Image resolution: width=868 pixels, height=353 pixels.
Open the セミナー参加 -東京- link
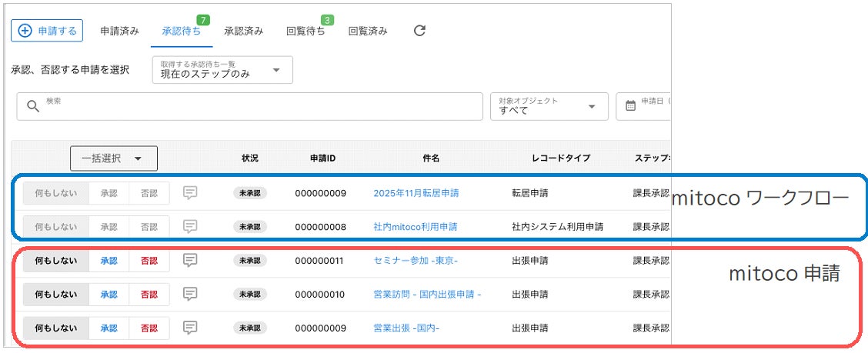[416, 261]
